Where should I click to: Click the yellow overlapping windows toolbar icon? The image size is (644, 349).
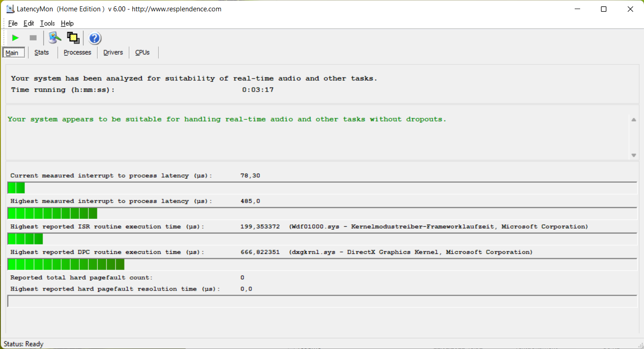73,38
